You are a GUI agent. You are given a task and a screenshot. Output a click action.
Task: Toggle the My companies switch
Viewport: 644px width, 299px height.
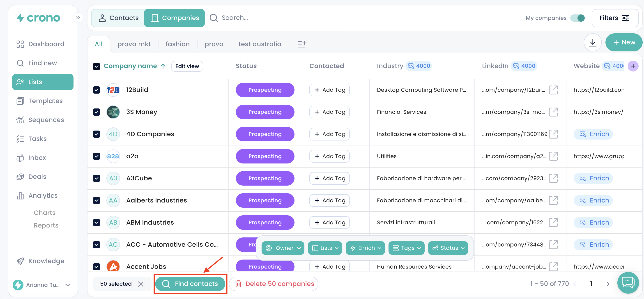[x=577, y=18]
